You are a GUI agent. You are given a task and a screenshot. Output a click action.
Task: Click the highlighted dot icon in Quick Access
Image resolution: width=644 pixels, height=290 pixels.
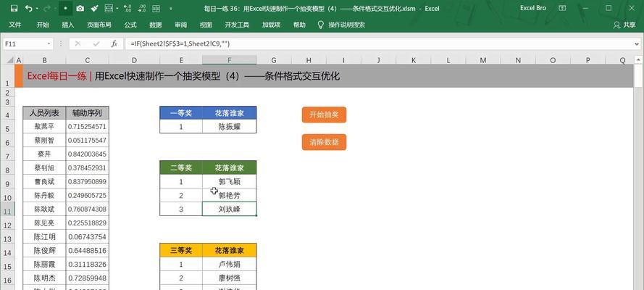[x=66, y=8]
